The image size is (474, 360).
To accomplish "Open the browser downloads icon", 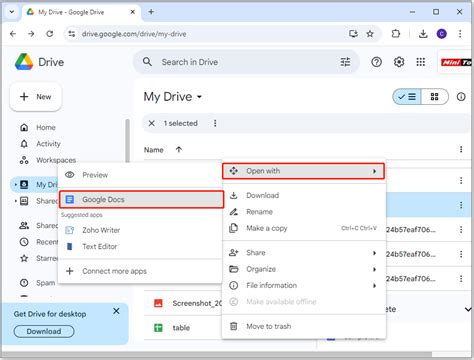I will pos(423,34).
